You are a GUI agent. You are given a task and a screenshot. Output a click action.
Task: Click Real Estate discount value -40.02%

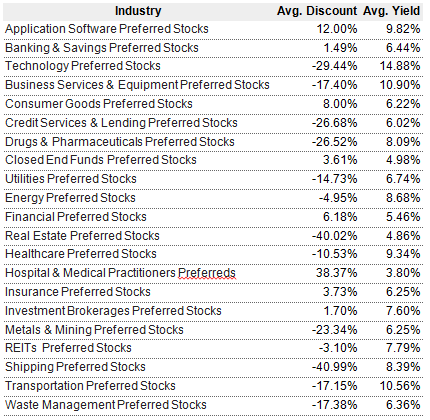coord(334,236)
